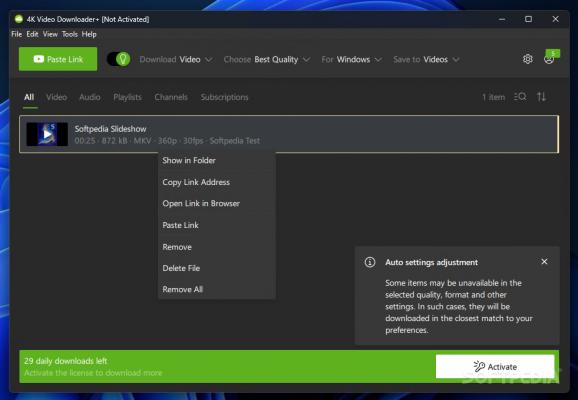This screenshot has height=400, width=578.
Task: Toggle the Smart Mode lightbulb switch
Action: 118,59
